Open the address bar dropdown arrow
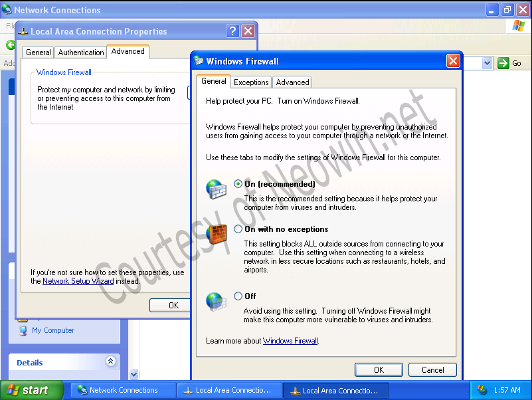 pyautogui.click(x=488, y=63)
